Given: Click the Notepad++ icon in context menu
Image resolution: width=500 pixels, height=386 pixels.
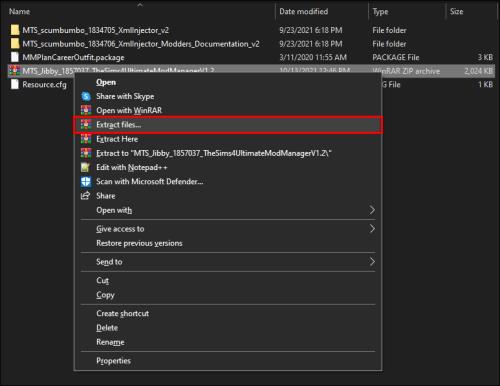Looking at the screenshot, I should (85, 167).
